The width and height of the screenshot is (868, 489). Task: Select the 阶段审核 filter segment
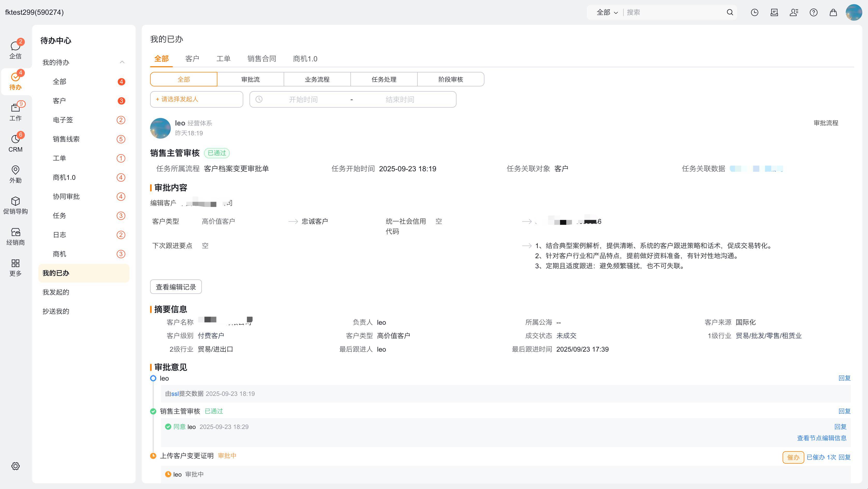[x=451, y=79]
